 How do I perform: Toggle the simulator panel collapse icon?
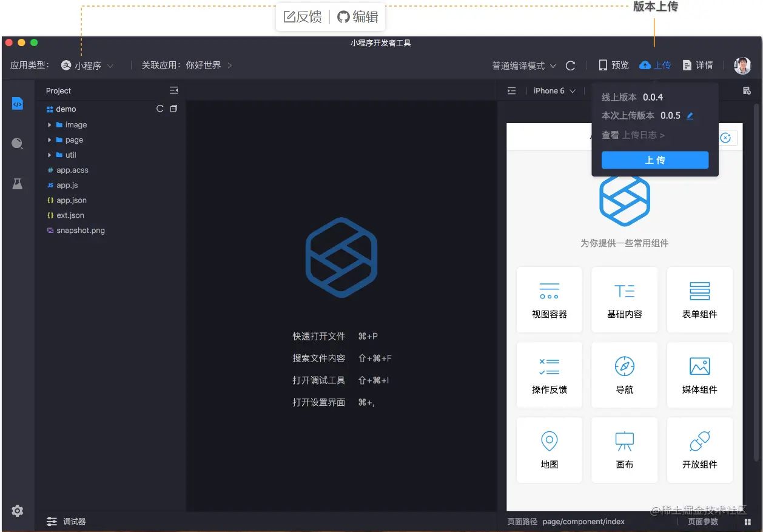pyautogui.click(x=512, y=91)
